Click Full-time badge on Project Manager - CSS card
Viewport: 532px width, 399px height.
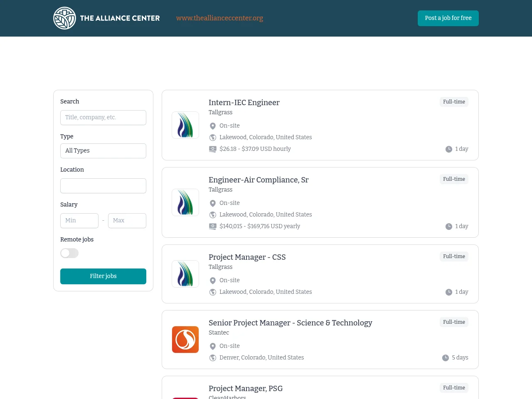coord(454,256)
